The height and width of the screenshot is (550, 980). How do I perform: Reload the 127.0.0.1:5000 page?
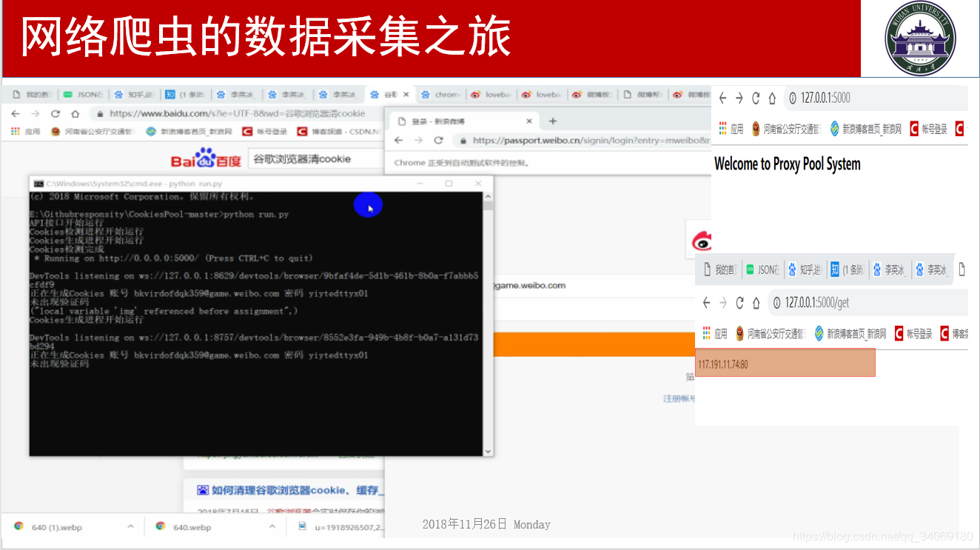[x=756, y=98]
